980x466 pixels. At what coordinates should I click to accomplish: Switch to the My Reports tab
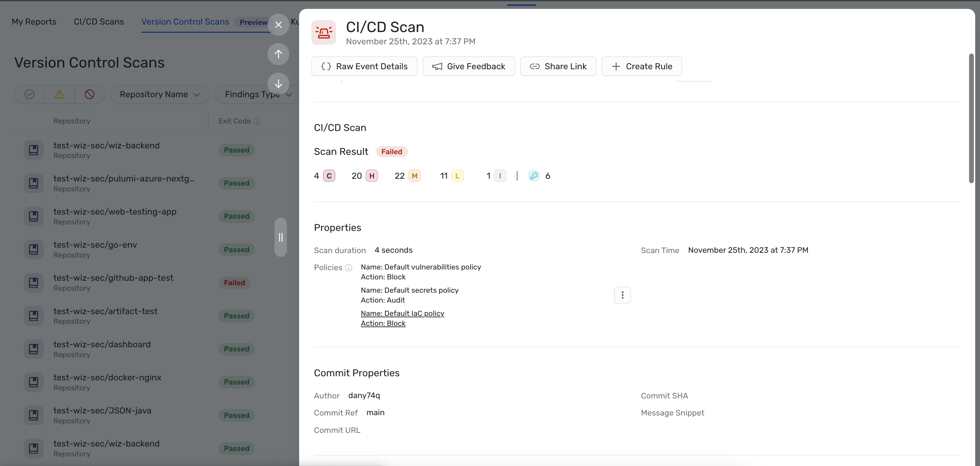tap(34, 22)
